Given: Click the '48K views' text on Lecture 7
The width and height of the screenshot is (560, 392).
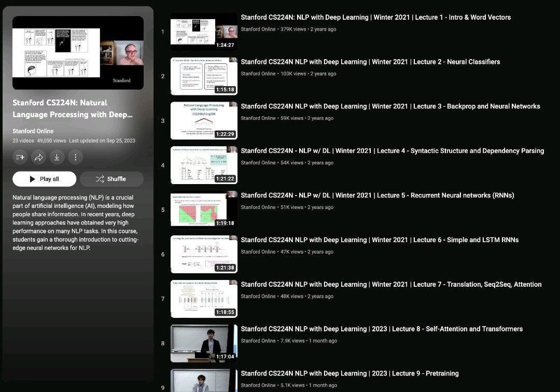Looking at the screenshot, I should 292,296.
